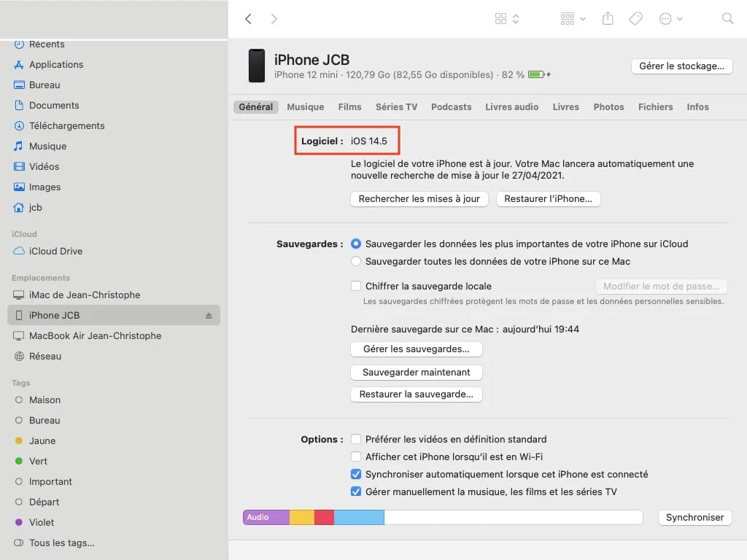Select the Jaune tag

pos(115,441)
